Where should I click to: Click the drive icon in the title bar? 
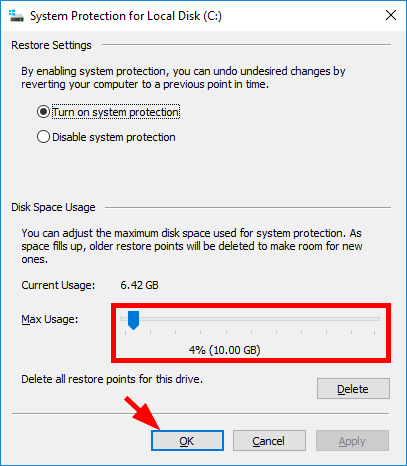tap(16, 16)
